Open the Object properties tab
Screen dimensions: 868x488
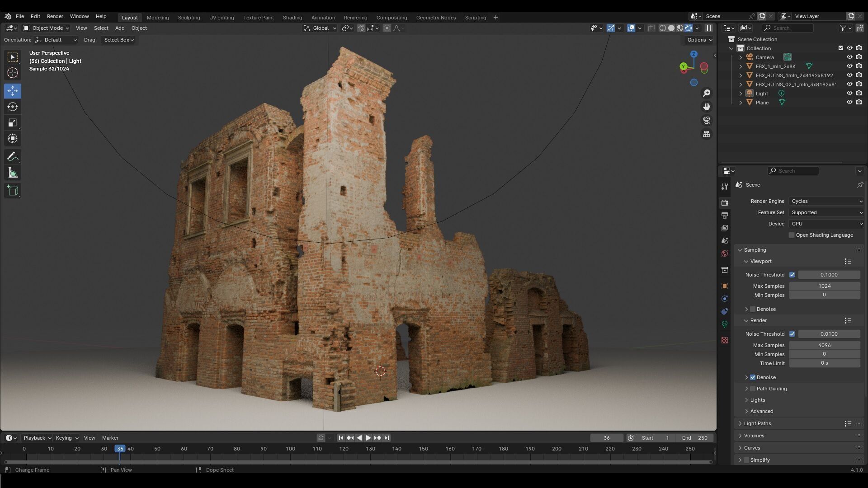coord(725,286)
